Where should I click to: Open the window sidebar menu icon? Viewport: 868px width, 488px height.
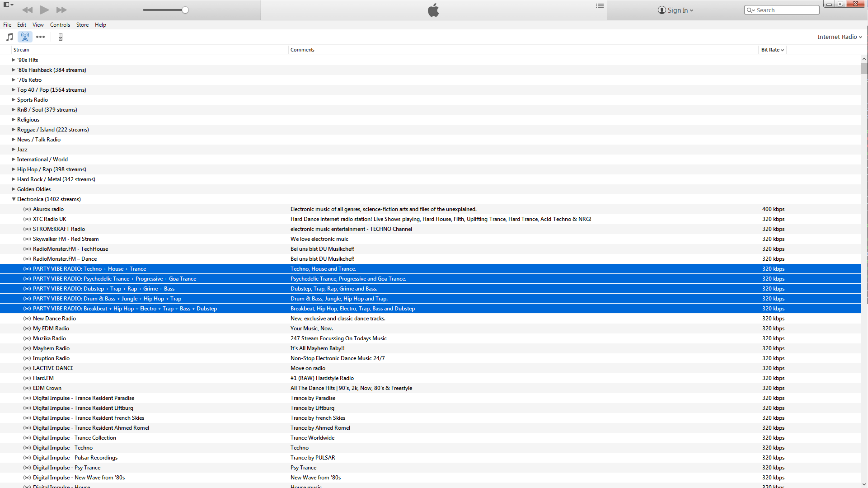[x=8, y=5]
